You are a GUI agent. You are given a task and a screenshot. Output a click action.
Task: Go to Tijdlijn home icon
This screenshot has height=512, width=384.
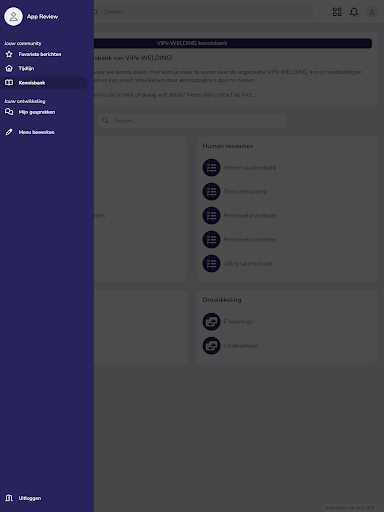pos(9,68)
